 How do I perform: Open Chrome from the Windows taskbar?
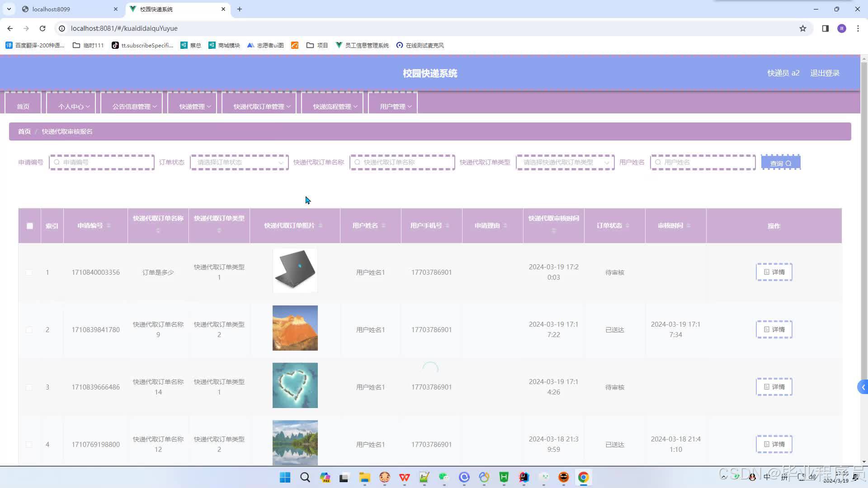(x=583, y=477)
